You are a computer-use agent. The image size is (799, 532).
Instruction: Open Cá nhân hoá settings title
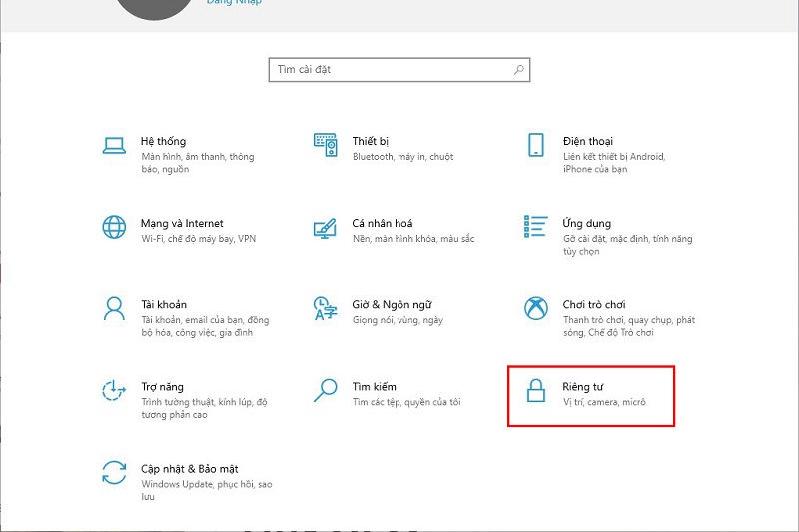(383, 223)
